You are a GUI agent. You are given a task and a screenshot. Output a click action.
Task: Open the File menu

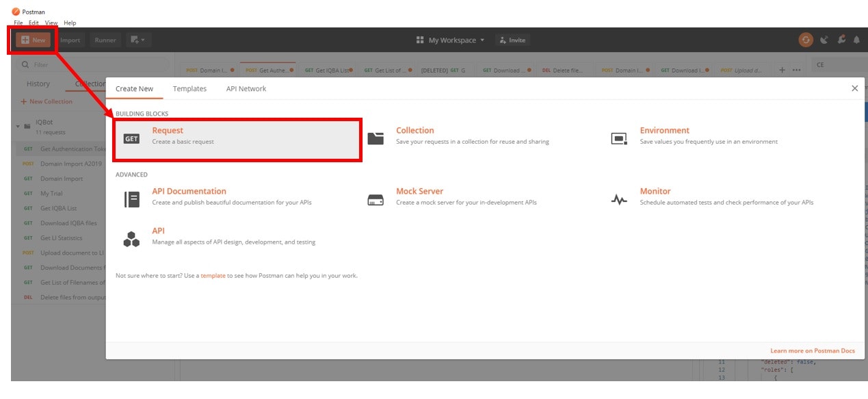(18, 23)
